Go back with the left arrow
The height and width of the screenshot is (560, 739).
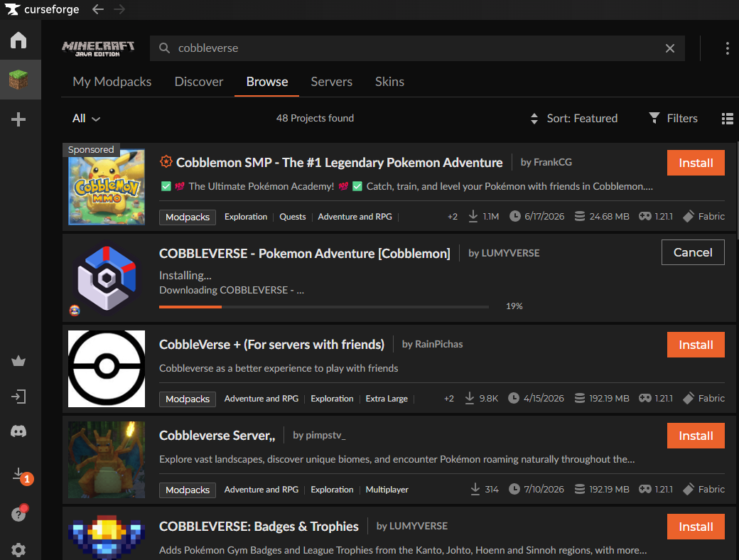point(97,9)
